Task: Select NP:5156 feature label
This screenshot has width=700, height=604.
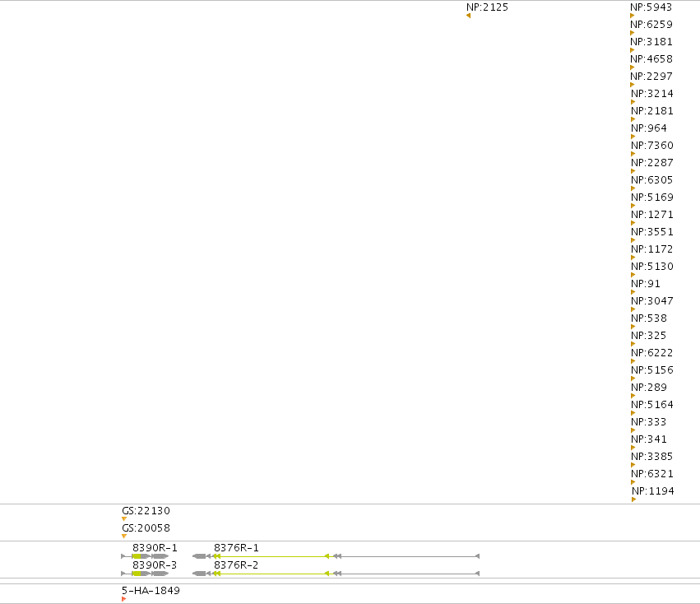Action: pos(651,370)
